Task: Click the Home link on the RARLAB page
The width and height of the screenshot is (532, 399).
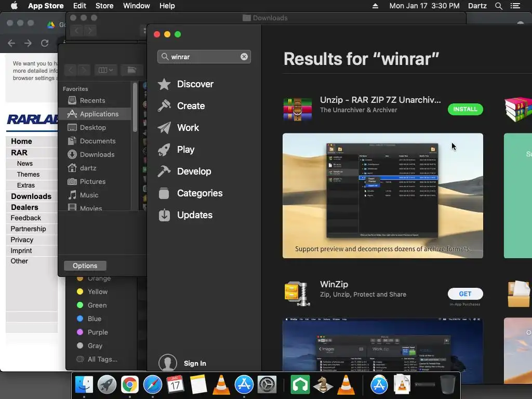Action: click(21, 141)
